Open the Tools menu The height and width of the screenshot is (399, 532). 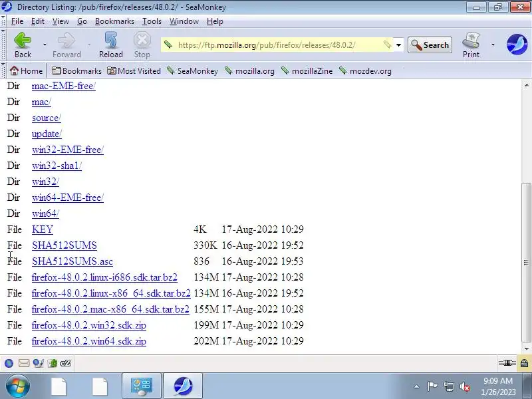[x=152, y=21]
